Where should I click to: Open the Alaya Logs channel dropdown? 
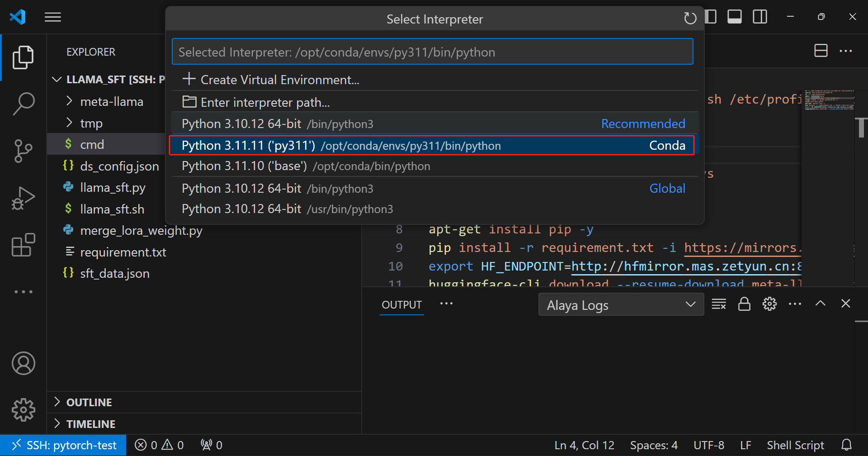pyautogui.click(x=621, y=305)
